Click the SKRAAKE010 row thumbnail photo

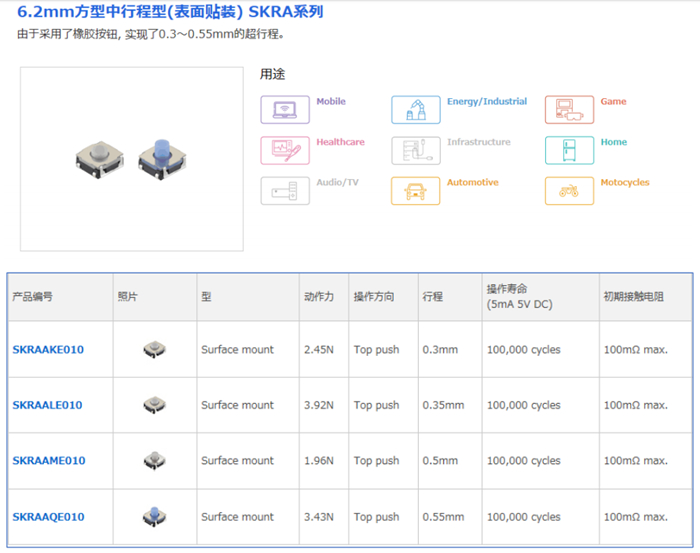pos(154,349)
